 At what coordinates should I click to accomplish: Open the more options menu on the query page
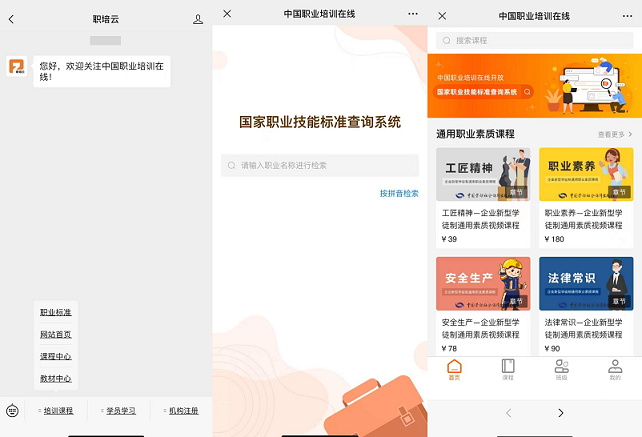point(413,14)
